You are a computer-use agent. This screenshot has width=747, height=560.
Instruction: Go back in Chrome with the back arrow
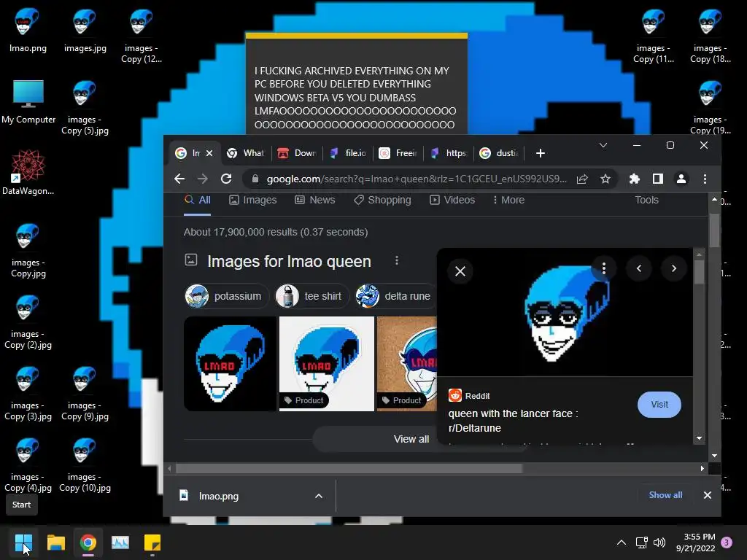(x=179, y=179)
